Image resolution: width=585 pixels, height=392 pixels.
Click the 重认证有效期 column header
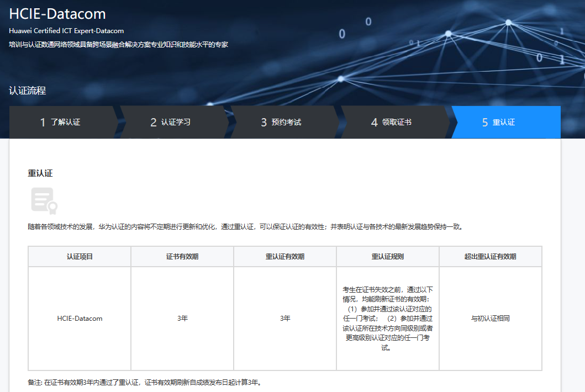[285, 257]
